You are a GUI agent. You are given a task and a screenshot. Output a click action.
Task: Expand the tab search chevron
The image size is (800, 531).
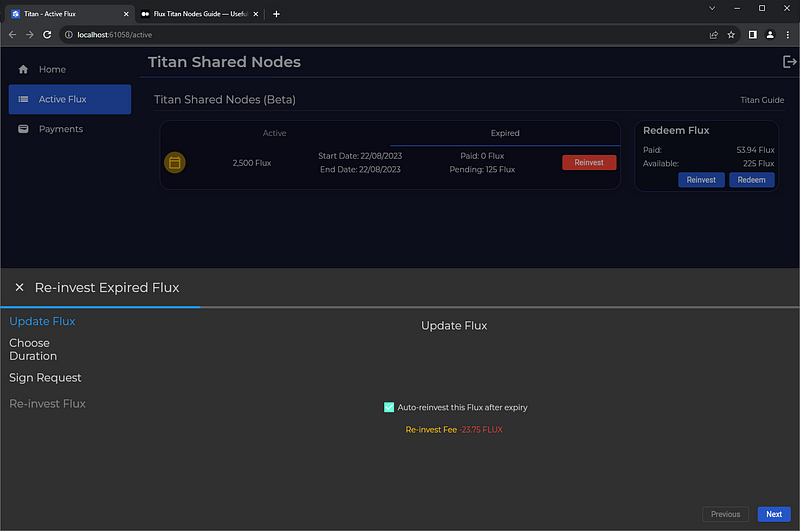click(x=713, y=9)
